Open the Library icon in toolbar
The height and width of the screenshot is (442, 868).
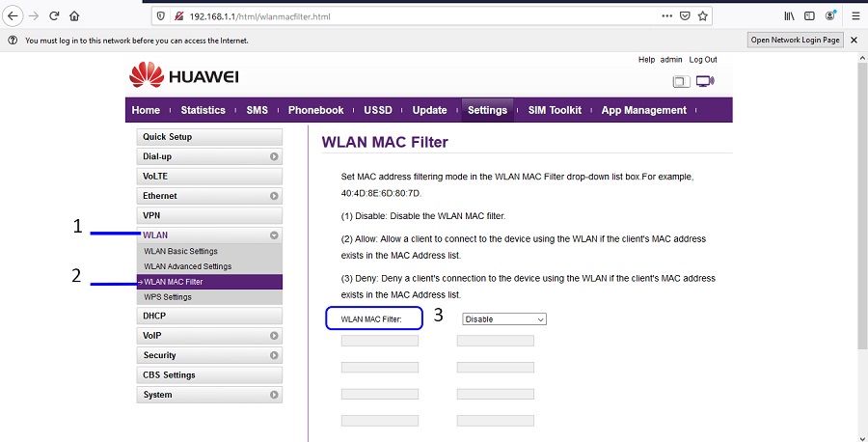pos(789,16)
